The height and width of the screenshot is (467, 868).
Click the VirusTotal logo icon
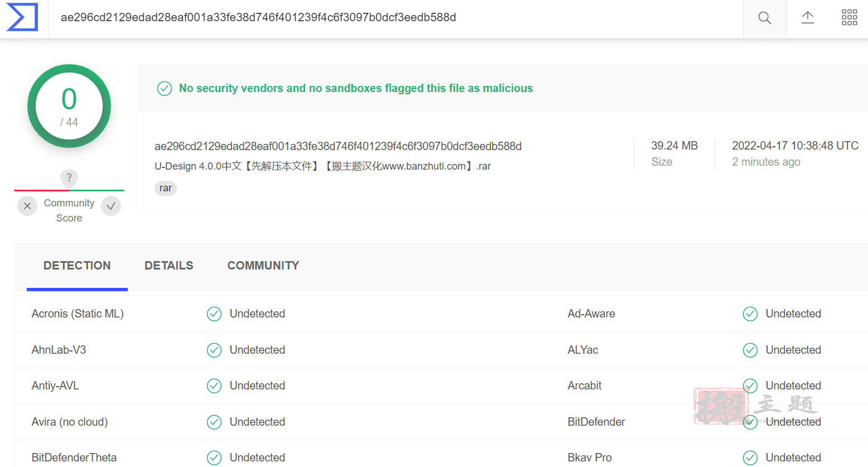22,17
